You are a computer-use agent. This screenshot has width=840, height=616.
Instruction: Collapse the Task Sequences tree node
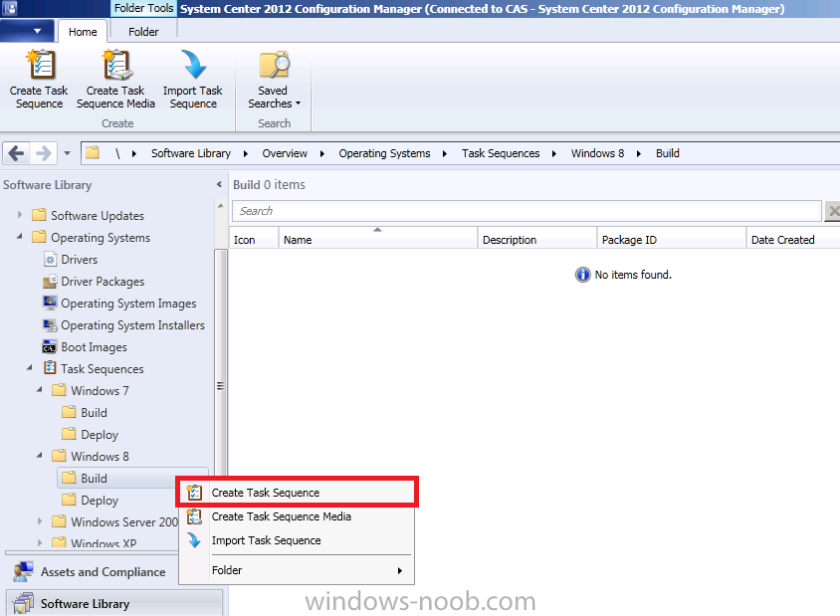(30, 368)
